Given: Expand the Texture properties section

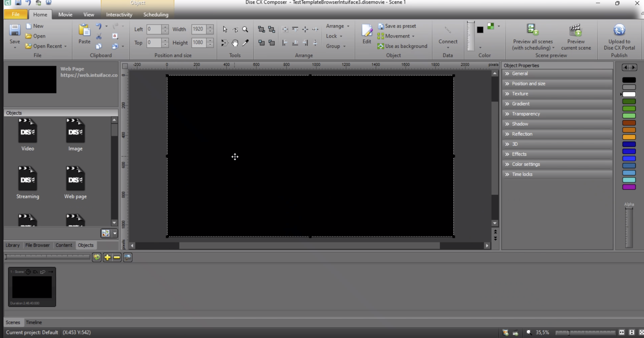Looking at the screenshot, I should (x=520, y=94).
